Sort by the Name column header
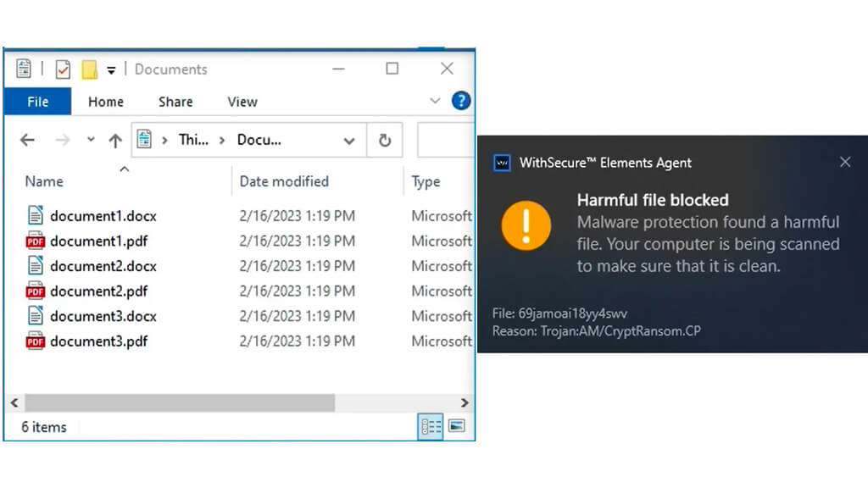The width and height of the screenshot is (868, 488). (x=44, y=181)
